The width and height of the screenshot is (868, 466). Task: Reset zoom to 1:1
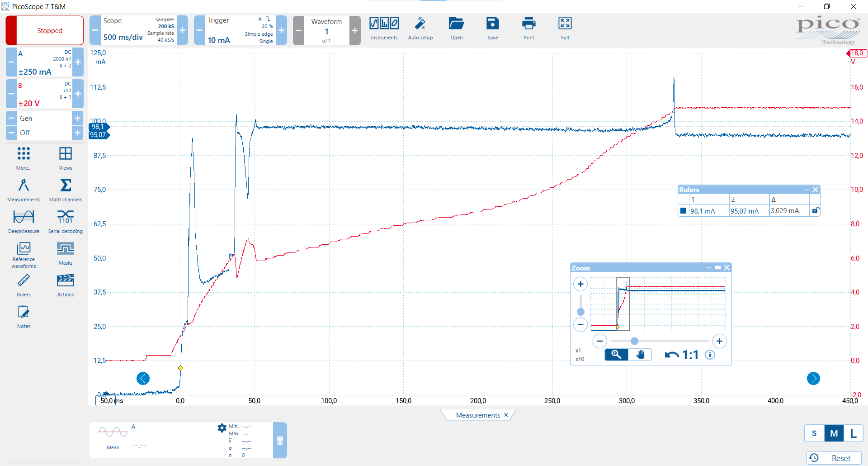click(690, 355)
